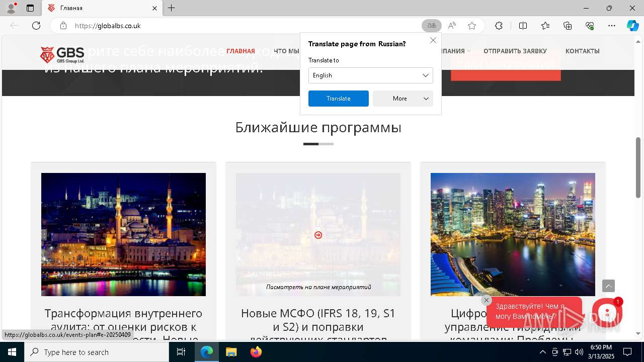
Task: Open the ЧТО МЫ menu item
Action: coord(286,51)
